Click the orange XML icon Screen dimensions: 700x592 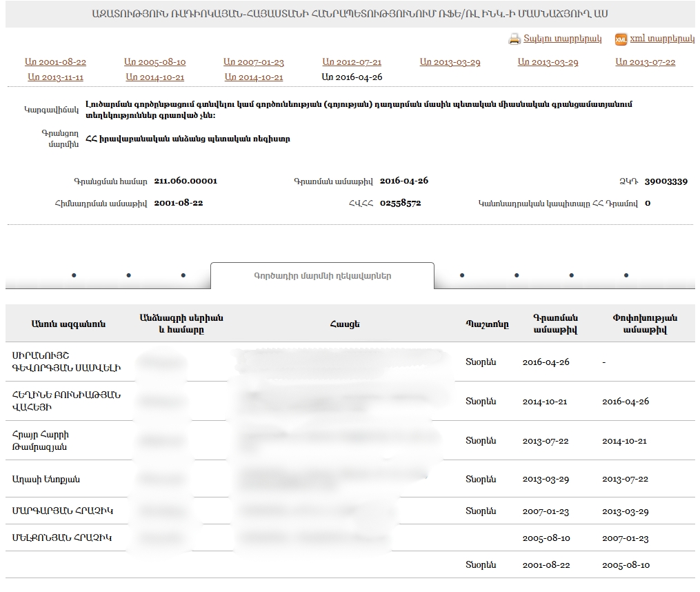(621, 39)
